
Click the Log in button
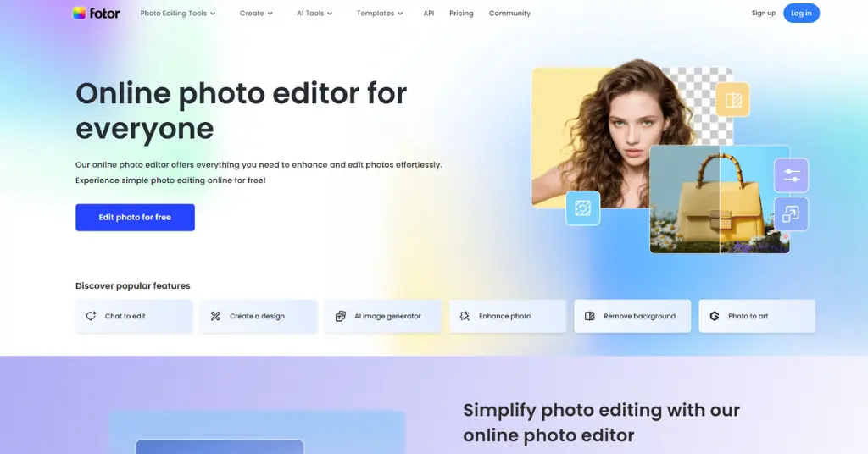(x=801, y=13)
